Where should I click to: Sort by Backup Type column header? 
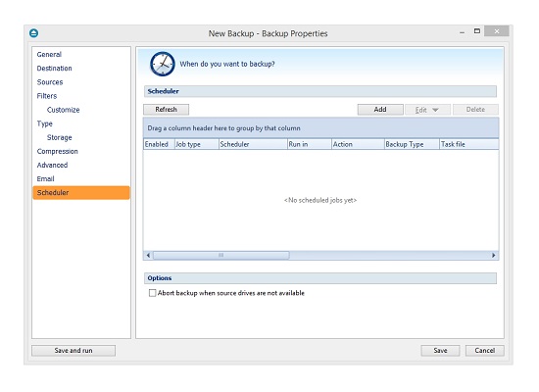click(x=412, y=144)
